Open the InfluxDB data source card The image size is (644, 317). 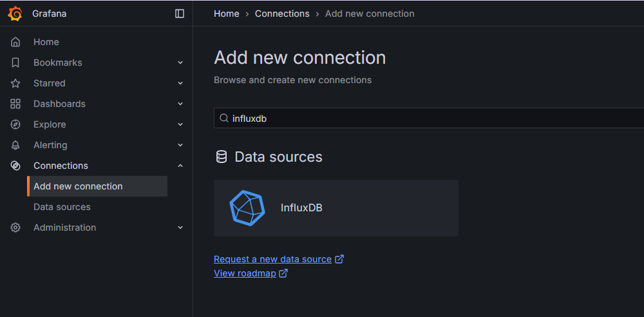[x=336, y=208]
